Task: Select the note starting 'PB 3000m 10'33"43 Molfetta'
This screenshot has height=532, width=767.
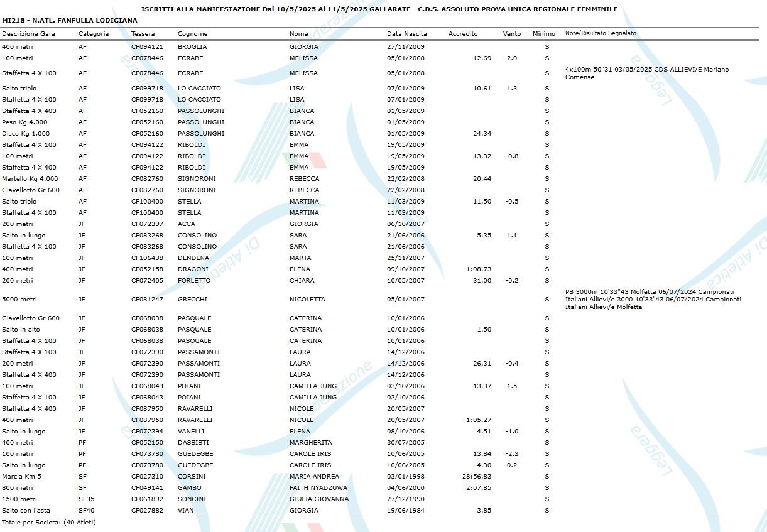Action: coord(653,300)
